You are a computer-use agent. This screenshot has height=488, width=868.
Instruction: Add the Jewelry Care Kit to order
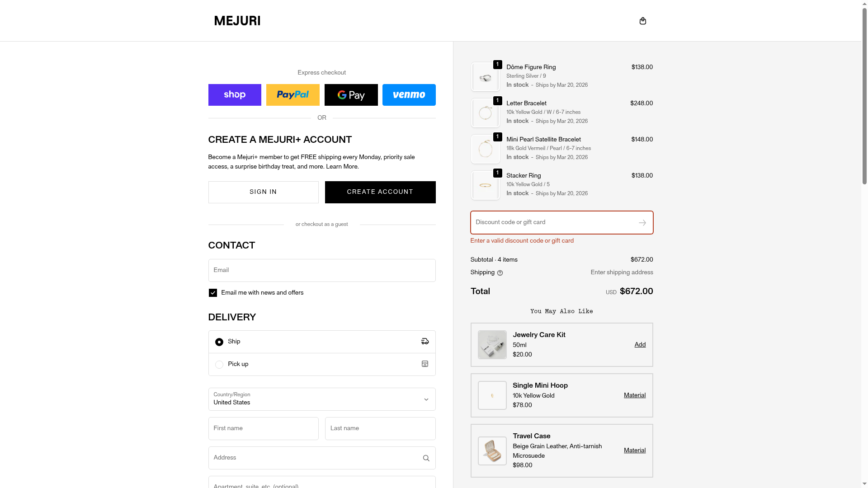[x=640, y=345]
